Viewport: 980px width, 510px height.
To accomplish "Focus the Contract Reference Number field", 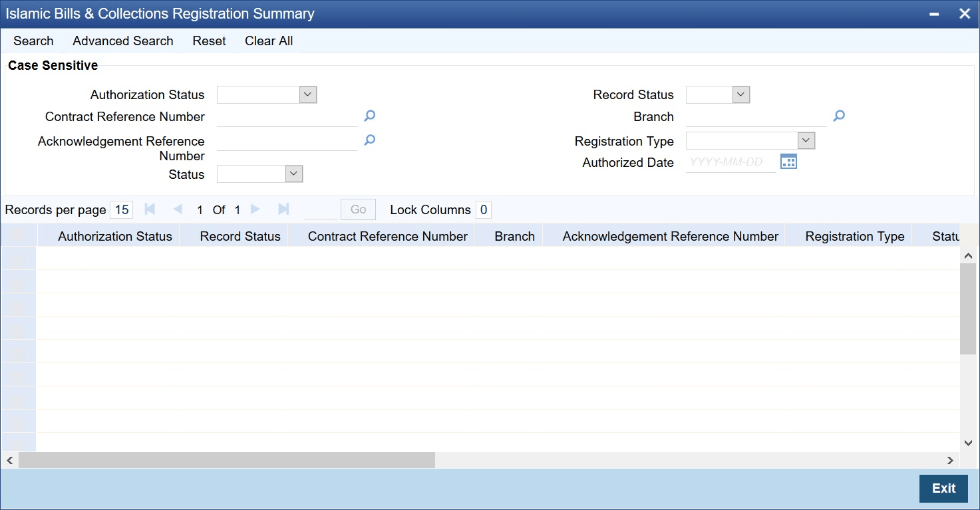I will tap(287, 117).
